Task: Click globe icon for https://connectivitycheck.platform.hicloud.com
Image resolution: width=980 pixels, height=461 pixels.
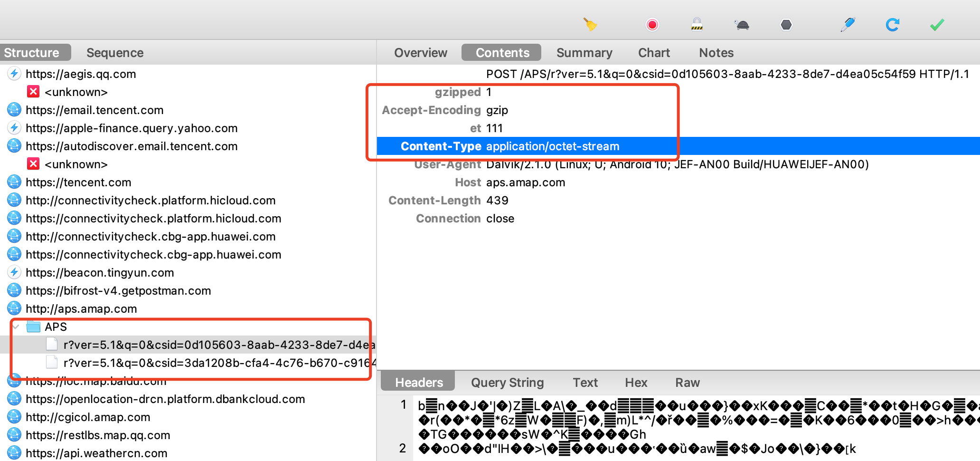Action: [x=14, y=218]
